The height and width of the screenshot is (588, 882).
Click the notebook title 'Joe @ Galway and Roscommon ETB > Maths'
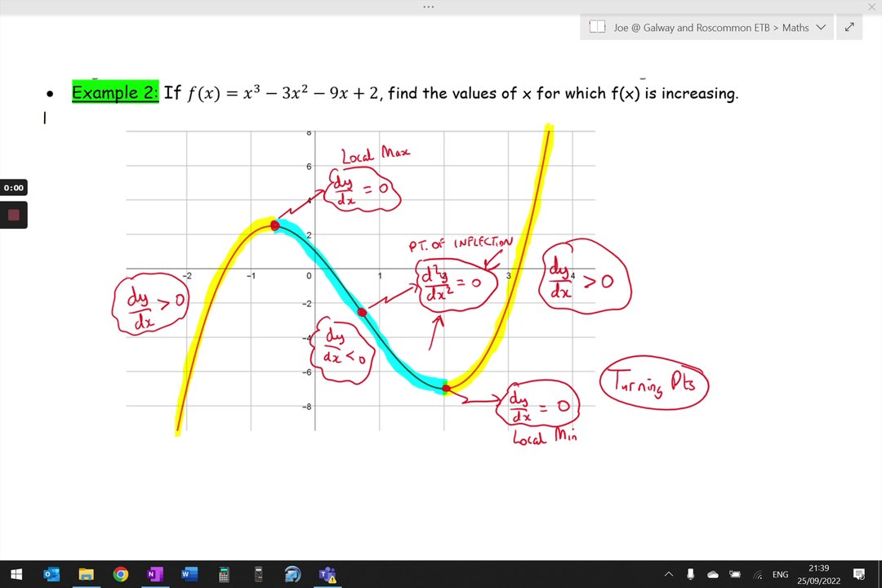pos(711,28)
